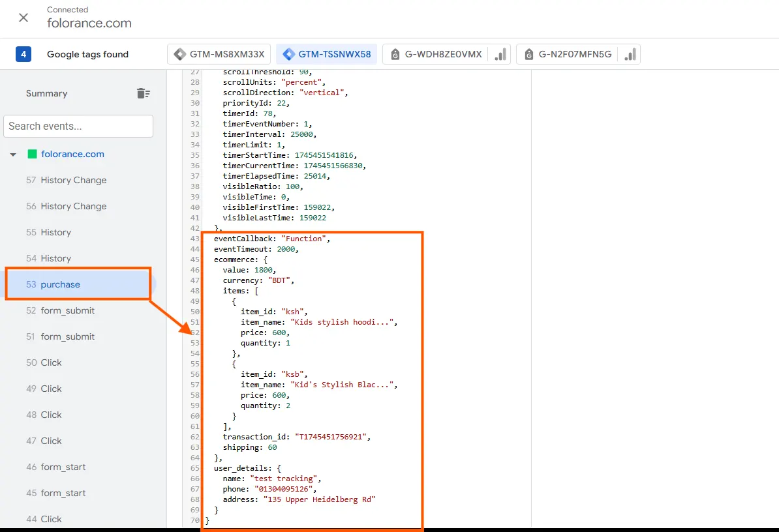779x532 pixels.
Task: Switch to the GTM-MS8XM33X container tab
Action: [x=219, y=54]
